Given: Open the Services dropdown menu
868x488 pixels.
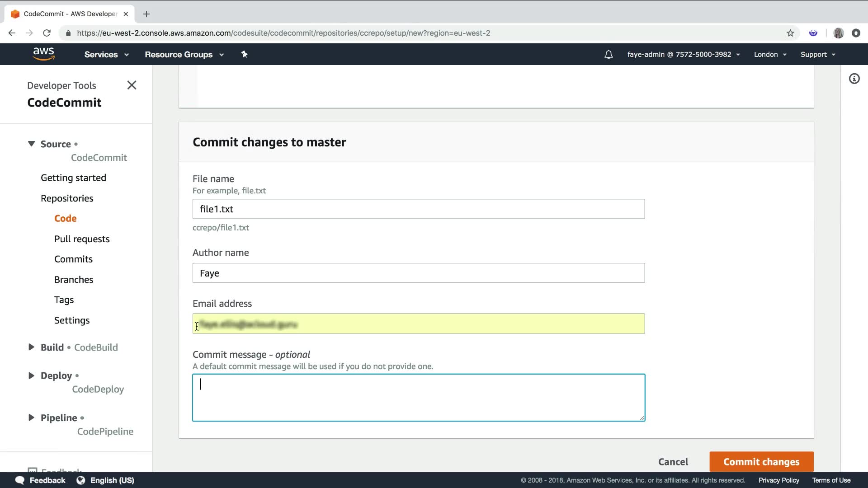Looking at the screenshot, I should [106, 54].
